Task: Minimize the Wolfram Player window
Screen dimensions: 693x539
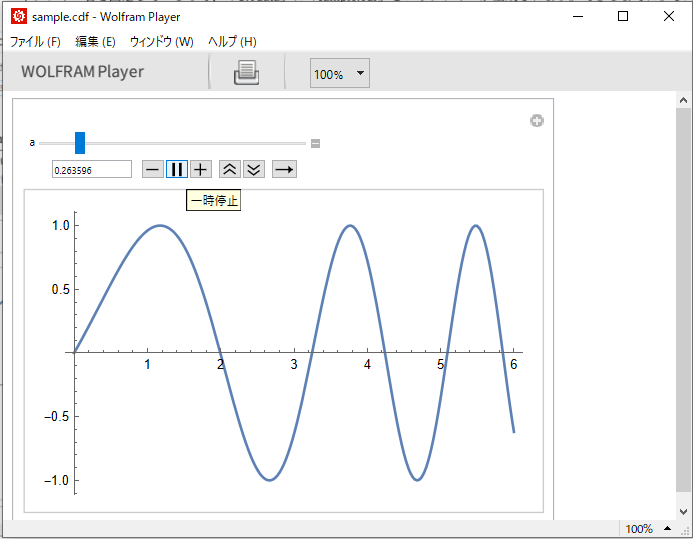Action: pyautogui.click(x=578, y=16)
